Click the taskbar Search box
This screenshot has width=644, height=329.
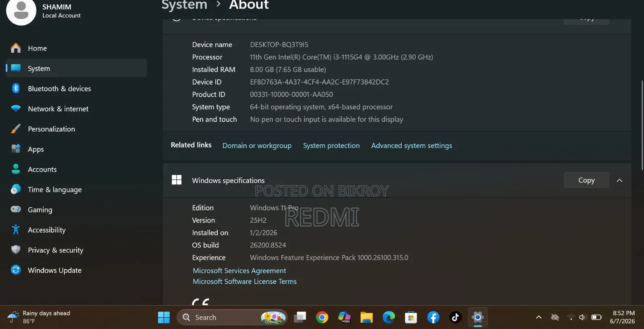coord(232,317)
